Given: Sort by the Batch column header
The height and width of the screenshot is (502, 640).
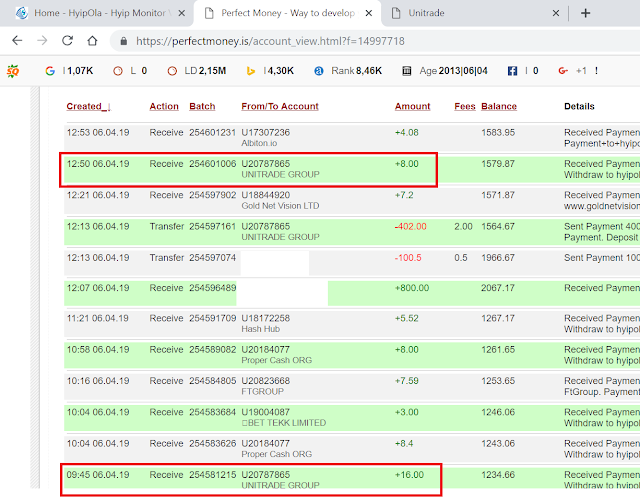Looking at the screenshot, I should pyautogui.click(x=202, y=106).
